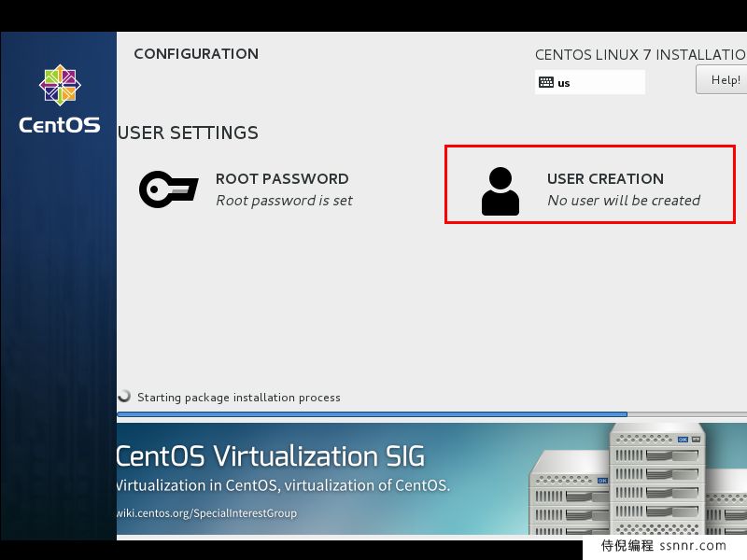This screenshot has height=560, width=747.
Task: Click the CentOS wordmark in sidebar
Action: [60, 125]
